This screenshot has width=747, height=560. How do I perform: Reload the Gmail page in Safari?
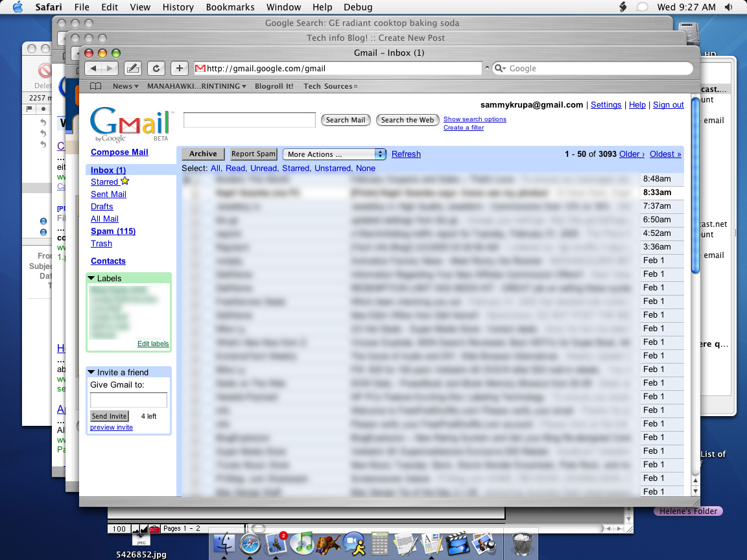tap(156, 69)
